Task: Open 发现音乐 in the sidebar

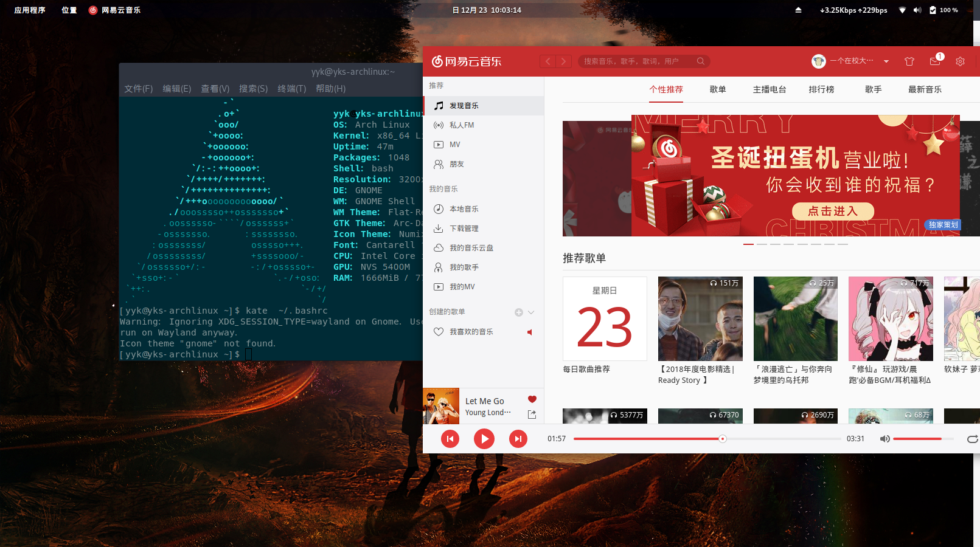Action: [x=484, y=106]
